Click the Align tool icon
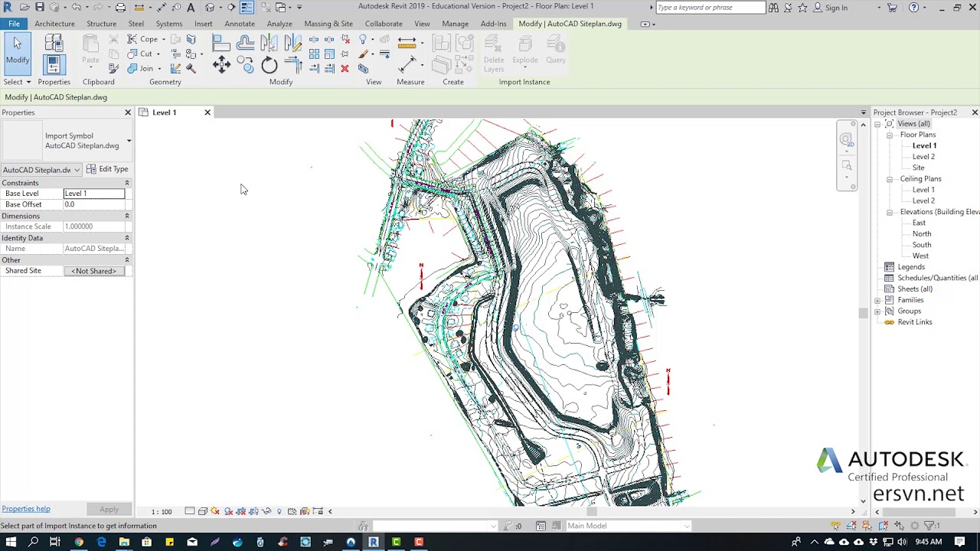Image resolution: width=980 pixels, height=551 pixels. pyautogui.click(x=221, y=43)
